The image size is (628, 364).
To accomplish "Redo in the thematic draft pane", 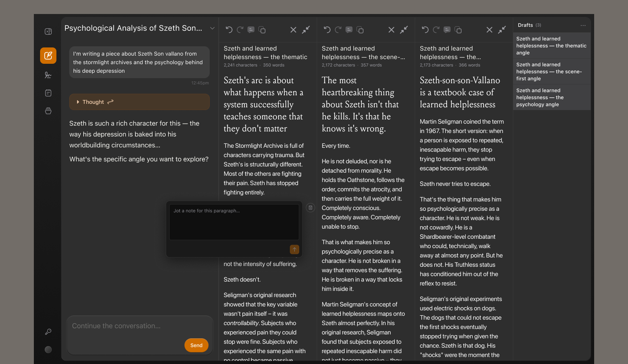I will 240,30.
